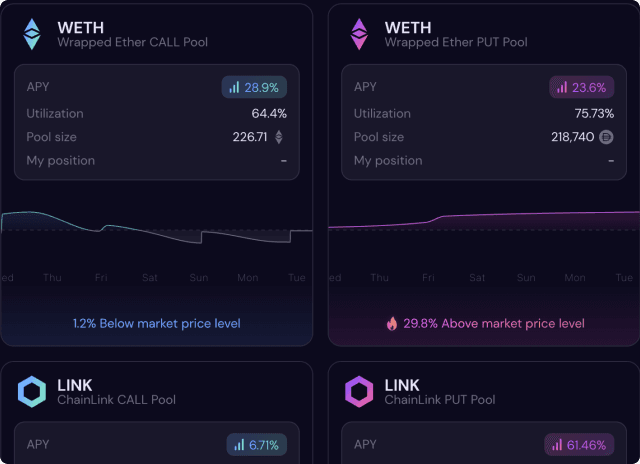Click the WETH PUT pool Ethereum logo
This screenshot has height=464, width=640.
[x=359, y=34]
